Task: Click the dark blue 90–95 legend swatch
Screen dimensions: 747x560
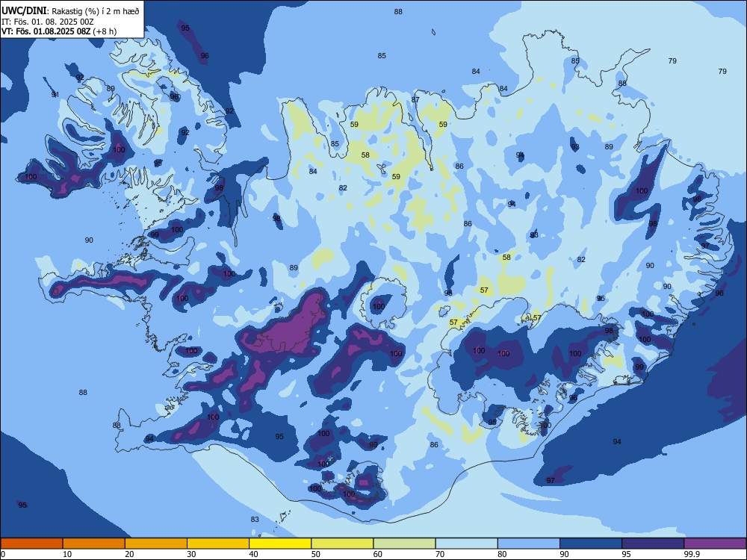Action: point(591,544)
